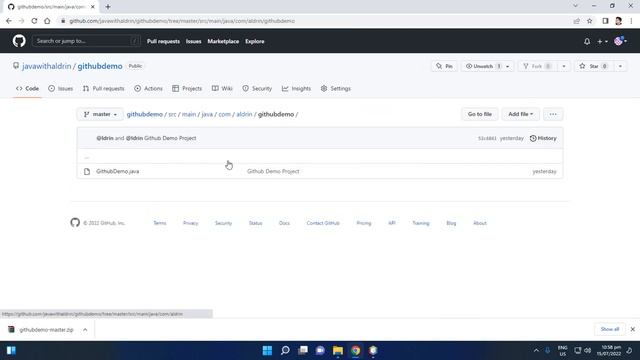Open Docs footer link
640x360 pixels.
[284, 223]
